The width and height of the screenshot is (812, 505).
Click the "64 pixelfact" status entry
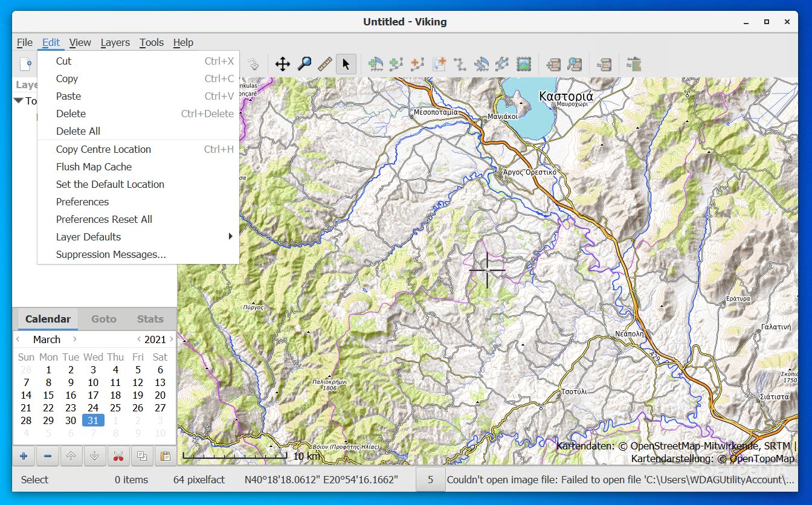(x=199, y=480)
